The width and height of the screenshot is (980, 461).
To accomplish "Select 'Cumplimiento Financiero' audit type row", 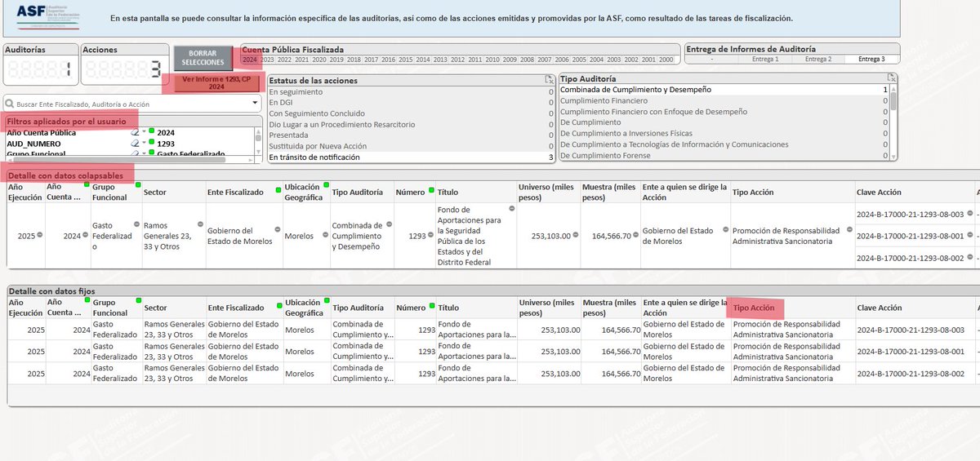I will tap(724, 100).
